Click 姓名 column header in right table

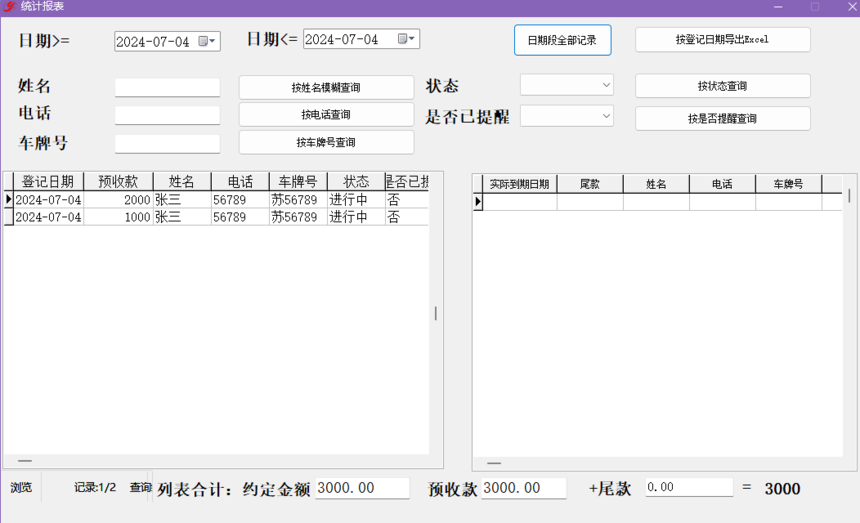(656, 184)
